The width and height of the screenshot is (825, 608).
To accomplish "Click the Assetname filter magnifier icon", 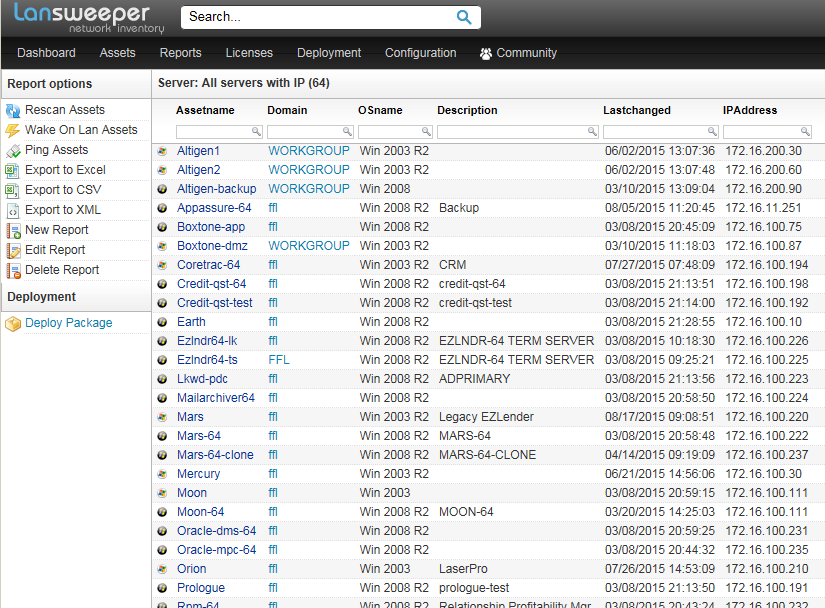I will pyautogui.click(x=256, y=131).
